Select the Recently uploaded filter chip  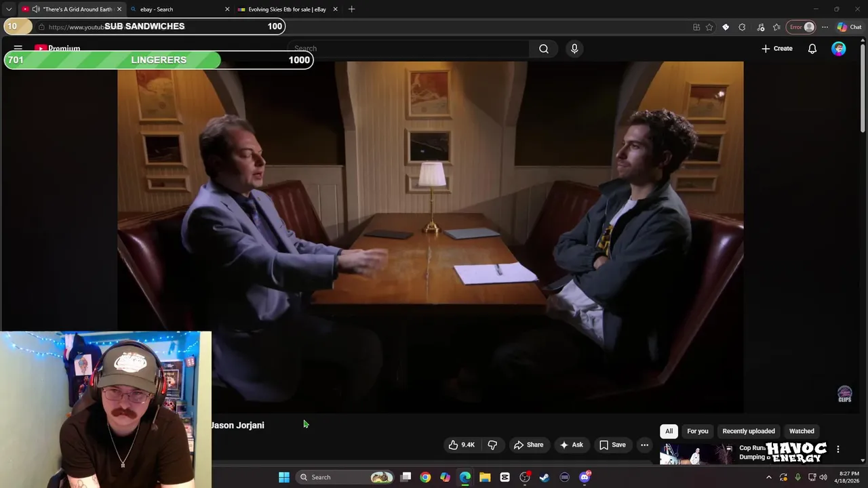coord(749,431)
